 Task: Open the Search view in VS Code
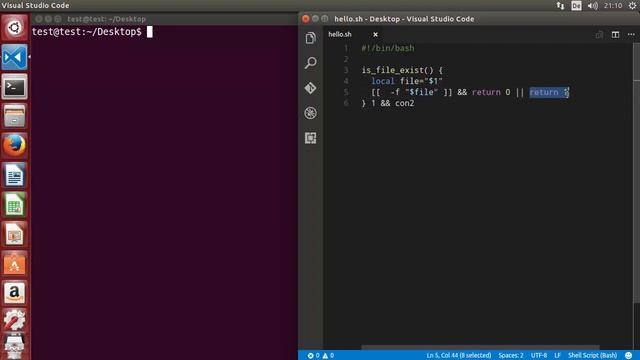[311, 62]
